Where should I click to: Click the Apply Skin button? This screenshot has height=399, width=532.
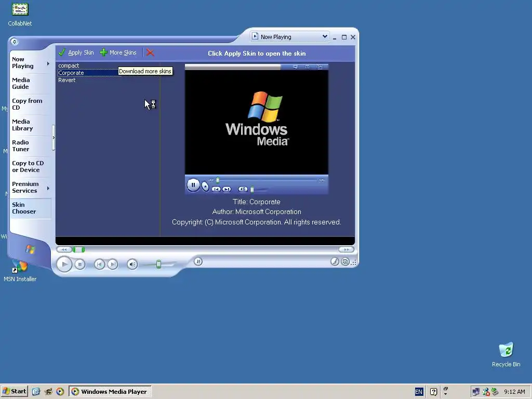click(x=76, y=52)
